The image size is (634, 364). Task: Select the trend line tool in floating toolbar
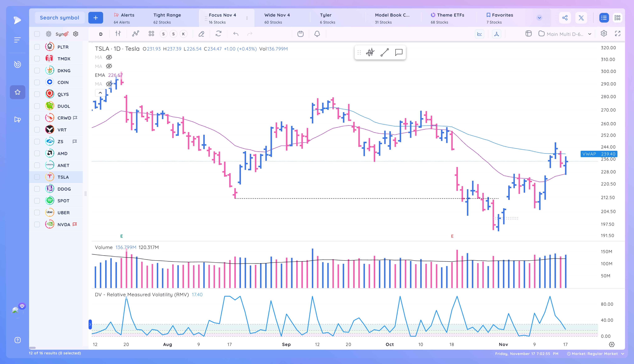385,53
